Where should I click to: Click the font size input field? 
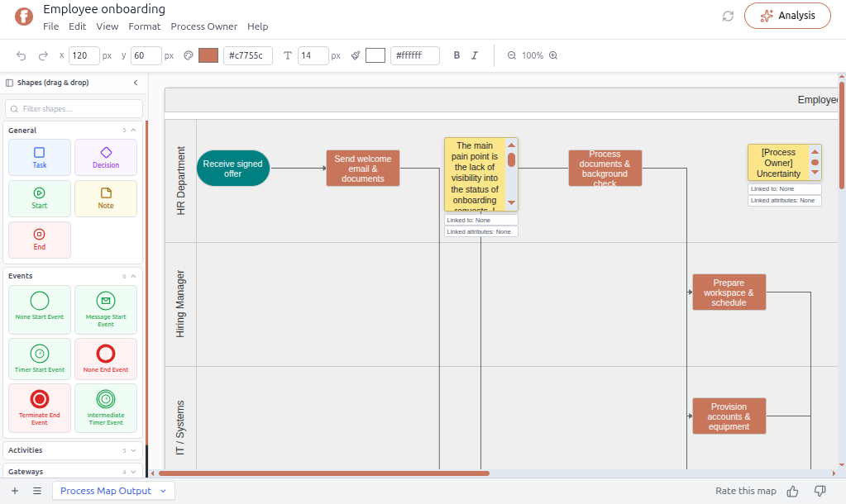coord(313,55)
